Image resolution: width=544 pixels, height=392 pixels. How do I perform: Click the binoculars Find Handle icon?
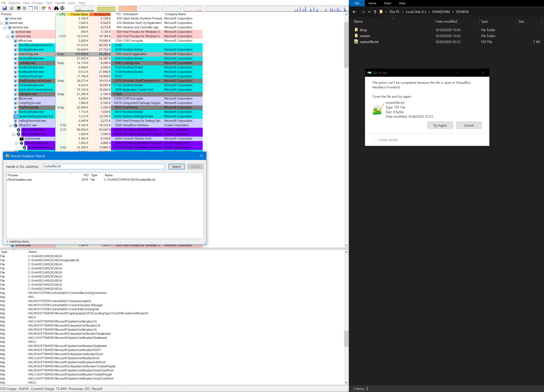coord(56,8)
